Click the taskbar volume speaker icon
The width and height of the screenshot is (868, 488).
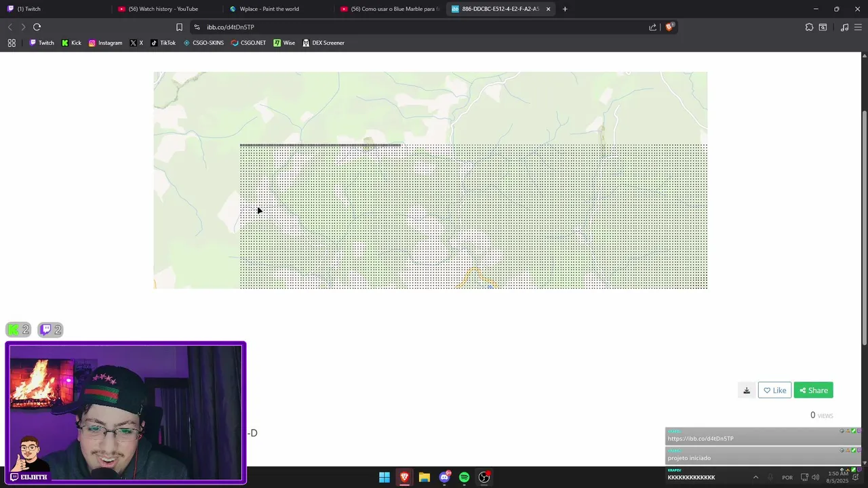point(815,477)
